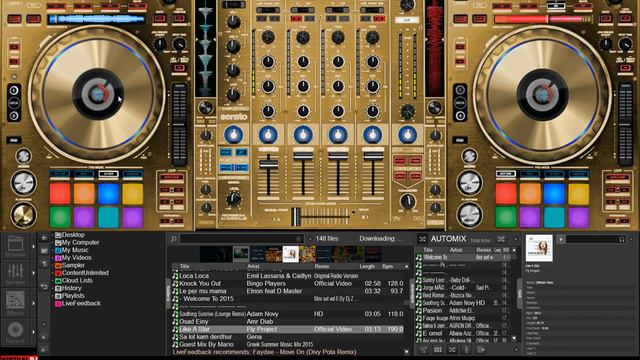Toggle the top-left blue mixer button

point(225,153)
